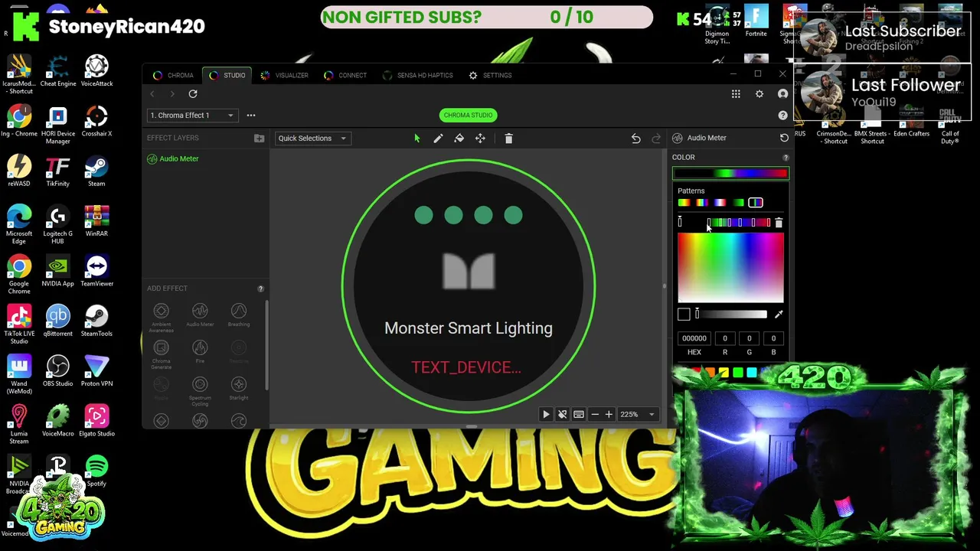The height and width of the screenshot is (551, 980).
Task: Reset the Audio Meter effect settings
Action: click(x=784, y=138)
